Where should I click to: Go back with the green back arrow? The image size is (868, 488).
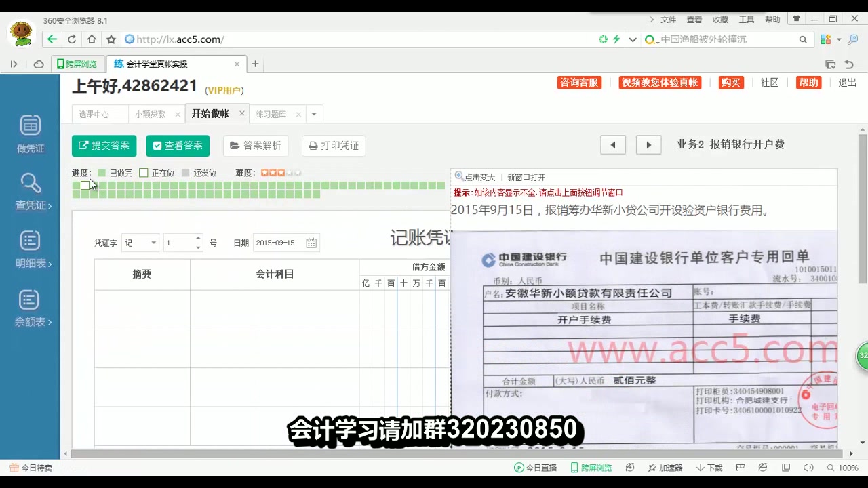(x=52, y=39)
